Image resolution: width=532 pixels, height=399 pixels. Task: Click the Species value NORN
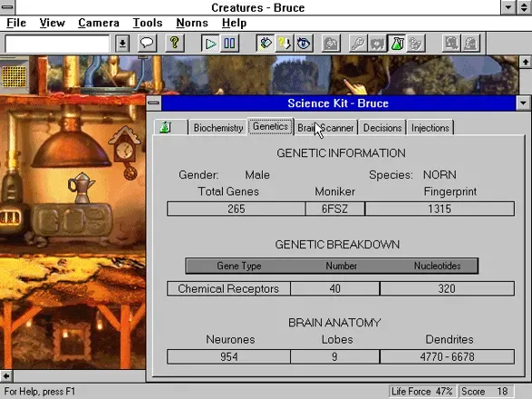[x=440, y=175]
